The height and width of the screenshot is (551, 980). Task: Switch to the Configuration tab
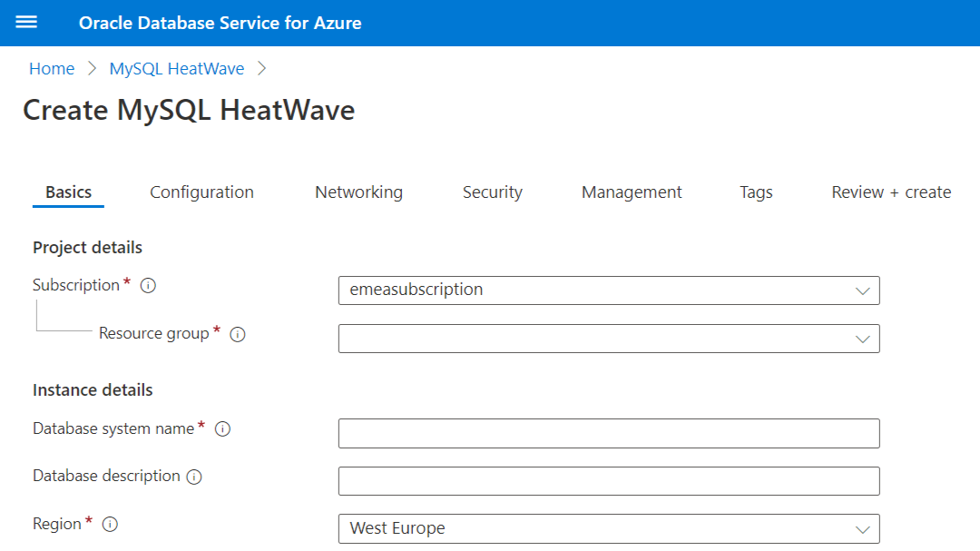point(201,192)
